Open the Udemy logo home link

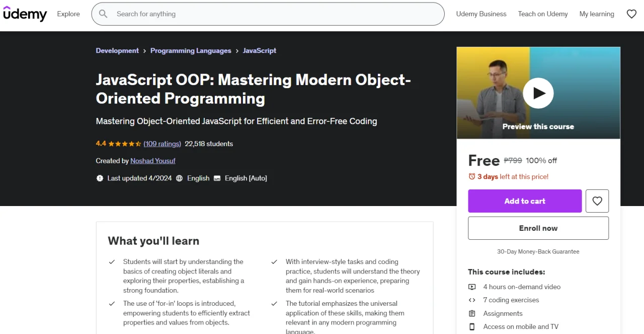point(25,14)
